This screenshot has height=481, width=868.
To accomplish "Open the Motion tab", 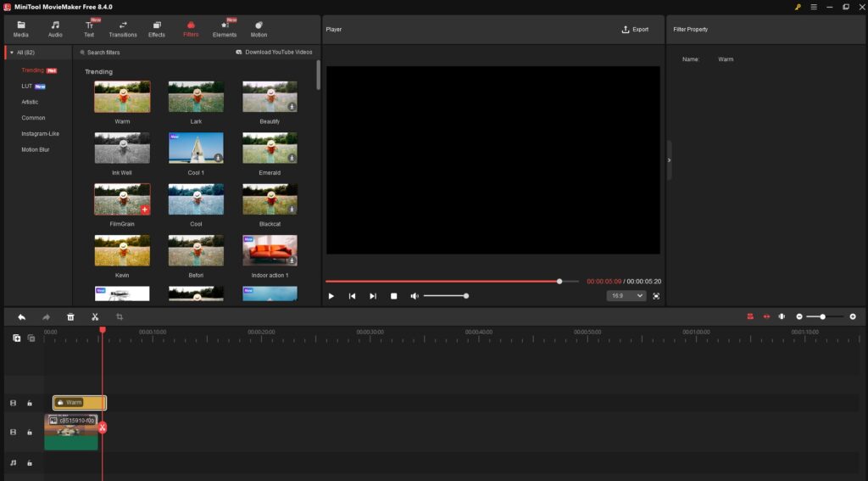I will [x=259, y=30].
